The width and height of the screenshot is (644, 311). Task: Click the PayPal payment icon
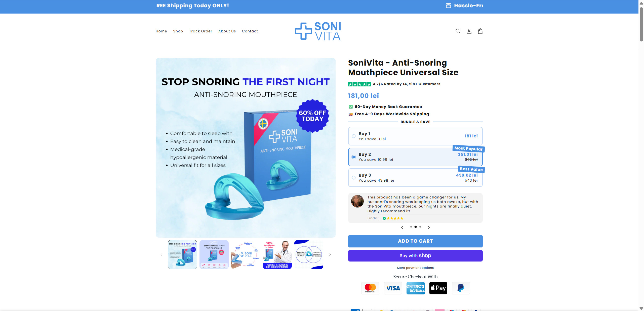click(461, 288)
